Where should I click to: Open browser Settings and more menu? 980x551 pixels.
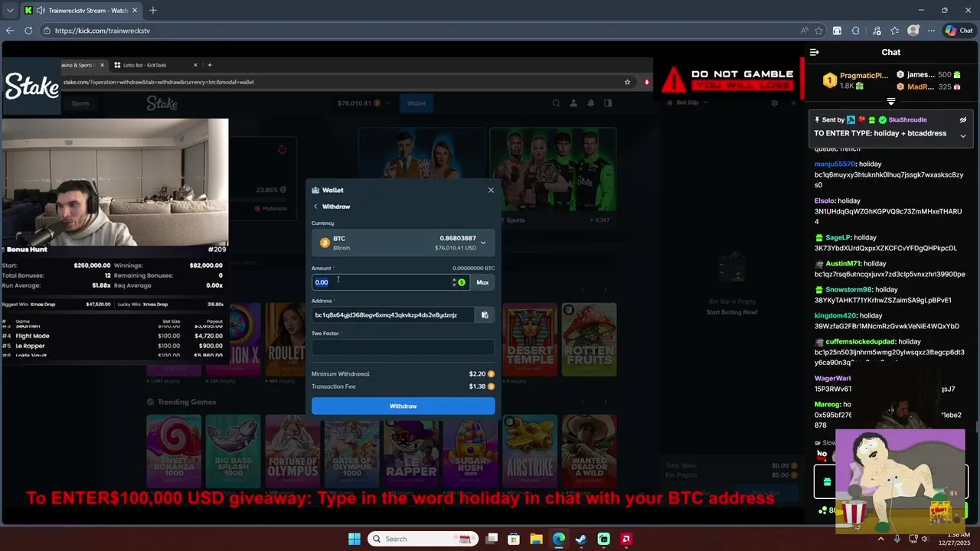pyautogui.click(x=931, y=31)
